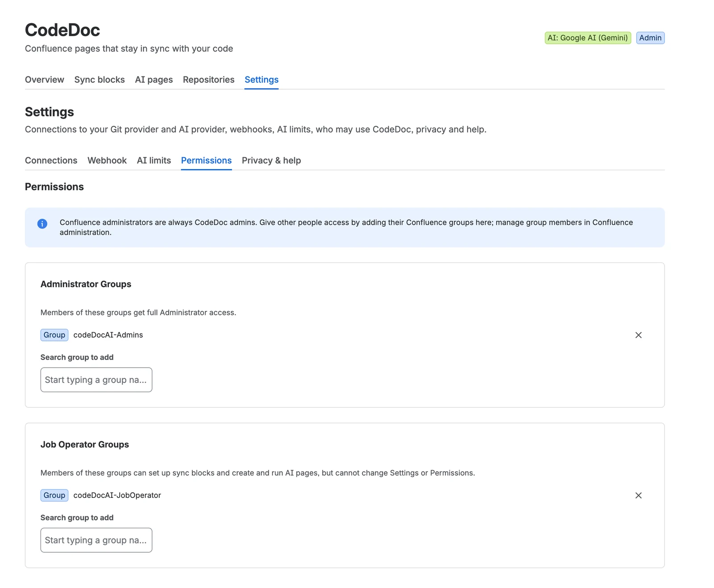
Task: Click the large Settings page heading
Action: 50,112
